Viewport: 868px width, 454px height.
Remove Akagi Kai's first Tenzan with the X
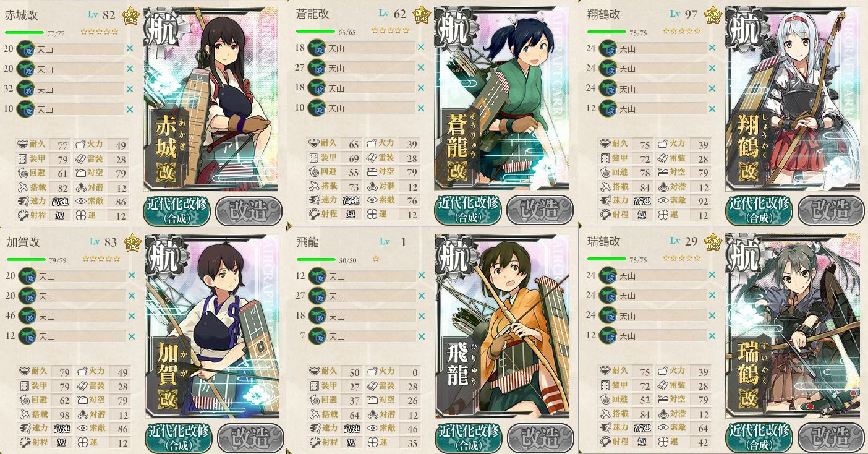coord(130,48)
